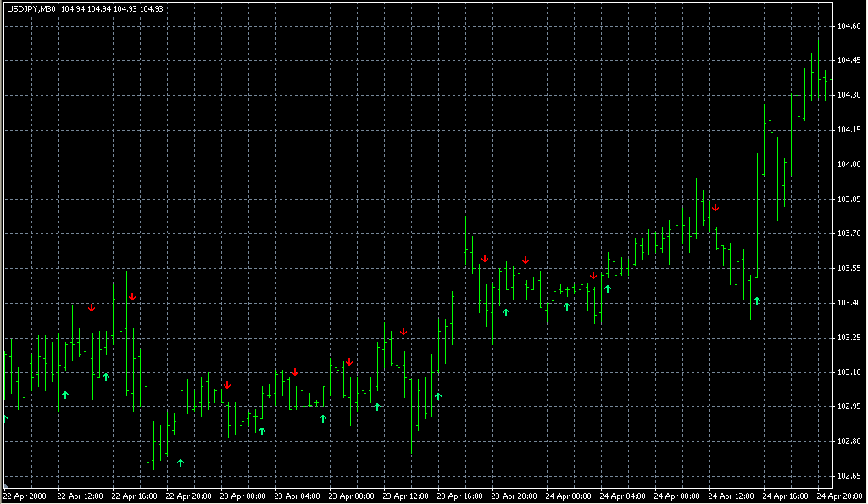This screenshot has height=504, width=868.
Task: Select the 22 Apr 2008 date label
Action: [22, 496]
